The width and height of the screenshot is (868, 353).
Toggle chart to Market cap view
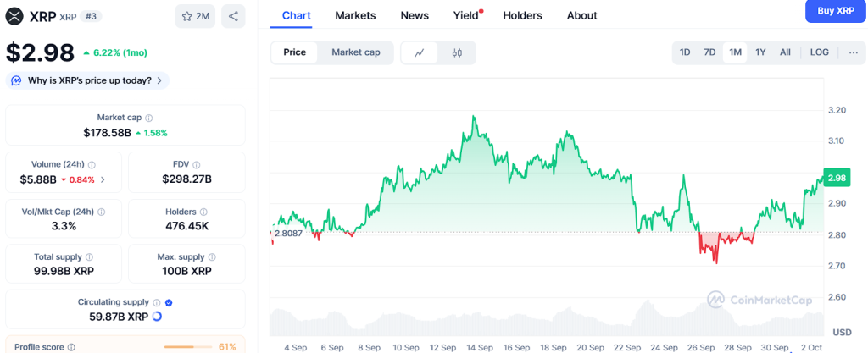tap(355, 52)
